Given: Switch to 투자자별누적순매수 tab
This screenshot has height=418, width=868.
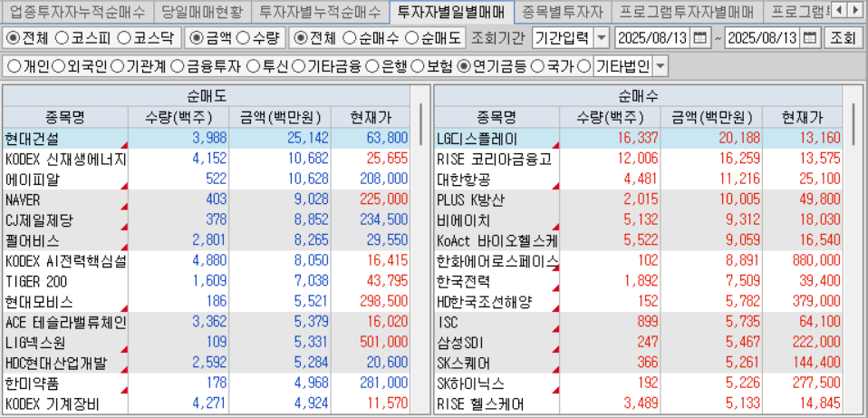Looking at the screenshot, I should click(x=320, y=11).
